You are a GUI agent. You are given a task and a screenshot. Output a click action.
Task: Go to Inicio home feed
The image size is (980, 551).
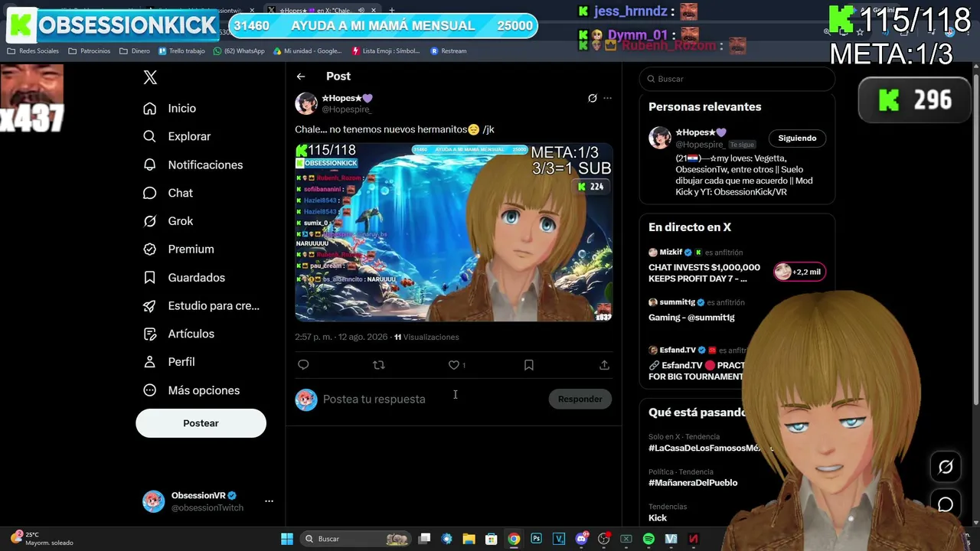[170, 109]
